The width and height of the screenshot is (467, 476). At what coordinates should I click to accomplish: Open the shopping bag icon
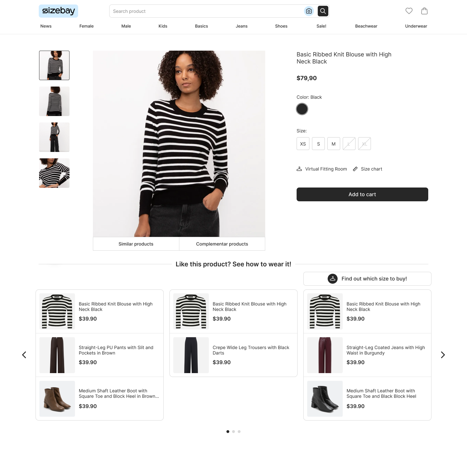coord(424,11)
